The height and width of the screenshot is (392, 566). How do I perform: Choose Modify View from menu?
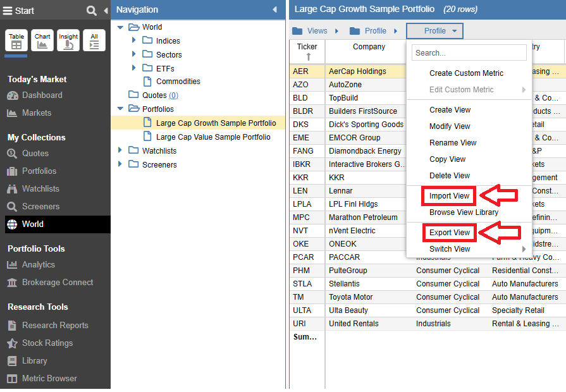[450, 126]
